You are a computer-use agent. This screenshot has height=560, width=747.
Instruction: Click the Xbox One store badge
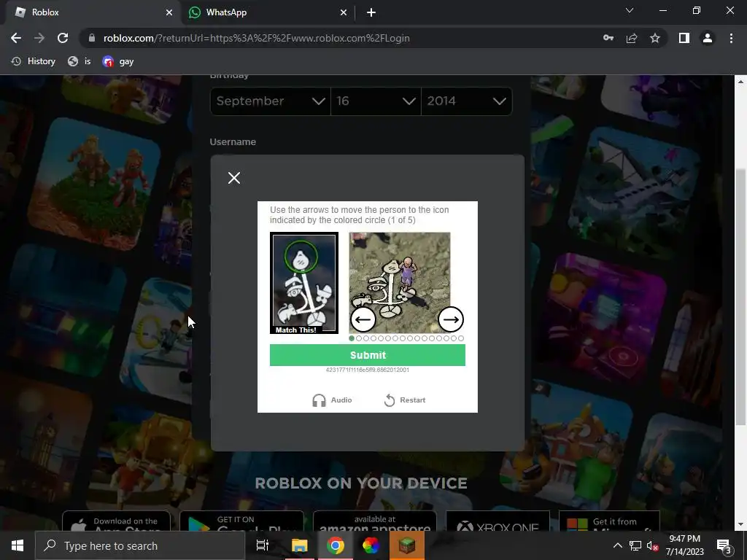click(x=498, y=522)
